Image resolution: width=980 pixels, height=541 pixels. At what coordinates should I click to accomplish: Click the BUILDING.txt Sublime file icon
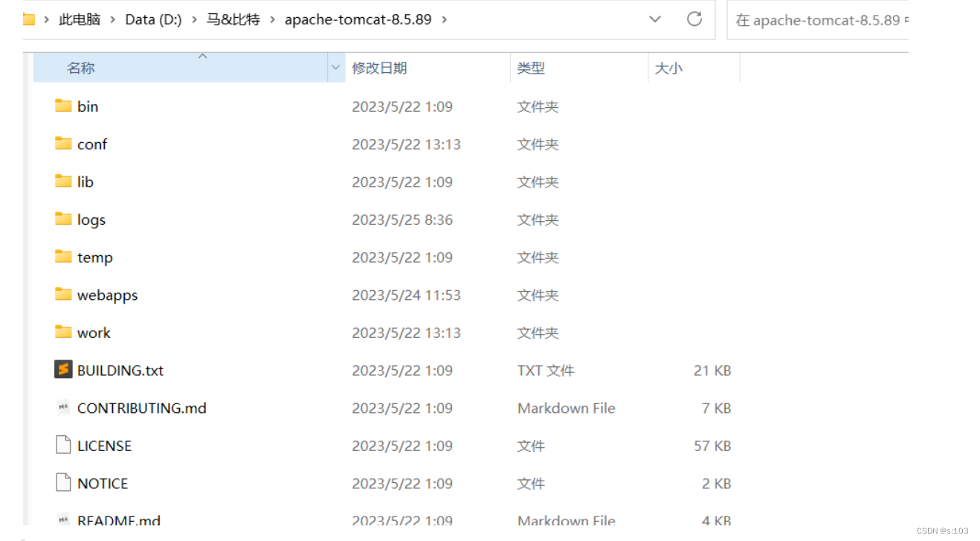(x=63, y=370)
